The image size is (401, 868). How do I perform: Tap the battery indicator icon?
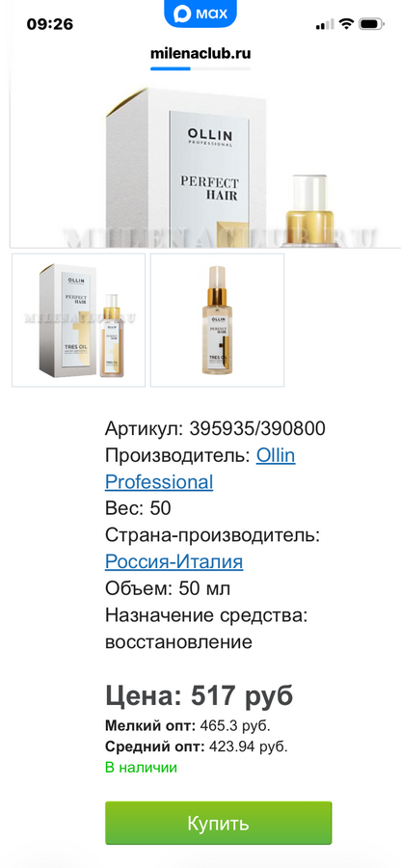coord(372,24)
